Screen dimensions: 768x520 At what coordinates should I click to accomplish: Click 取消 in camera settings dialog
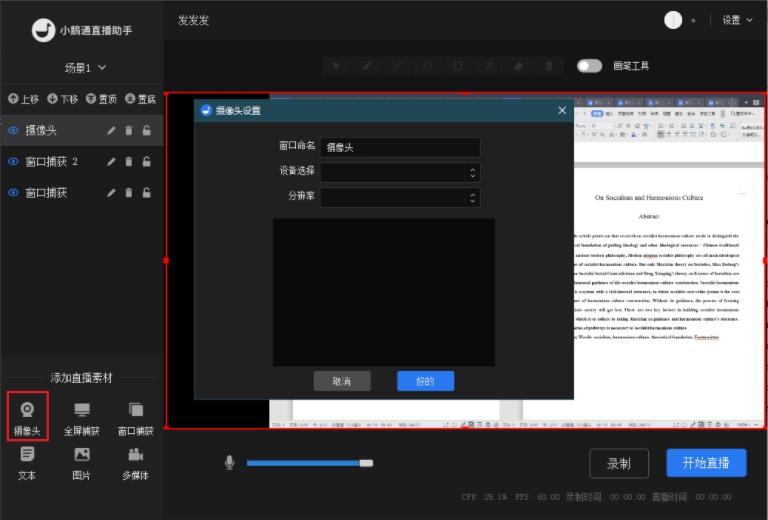click(342, 381)
